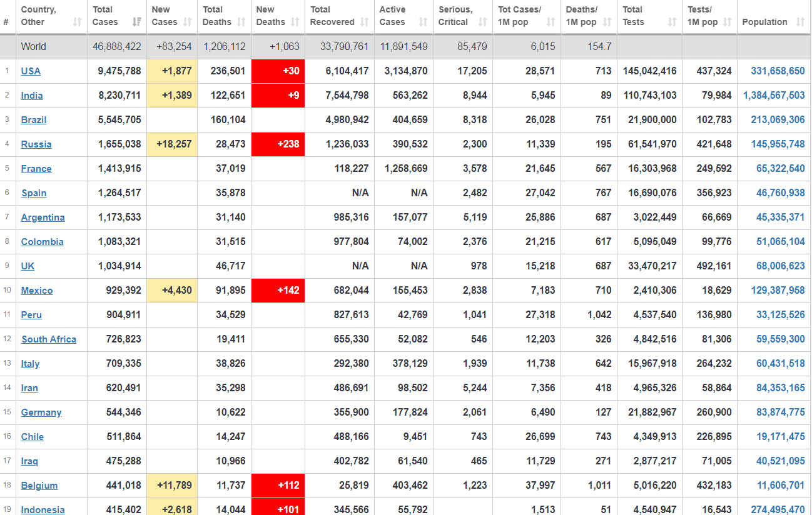Open the Italy country link
The width and height of the screenshot is (812, 515).
[x=30, y=364]
